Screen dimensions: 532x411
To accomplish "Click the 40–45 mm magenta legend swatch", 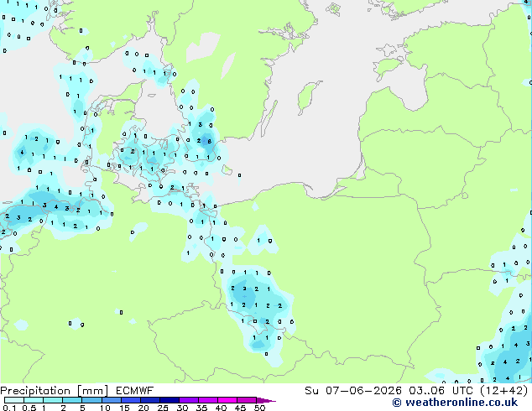I will point(227,400).
